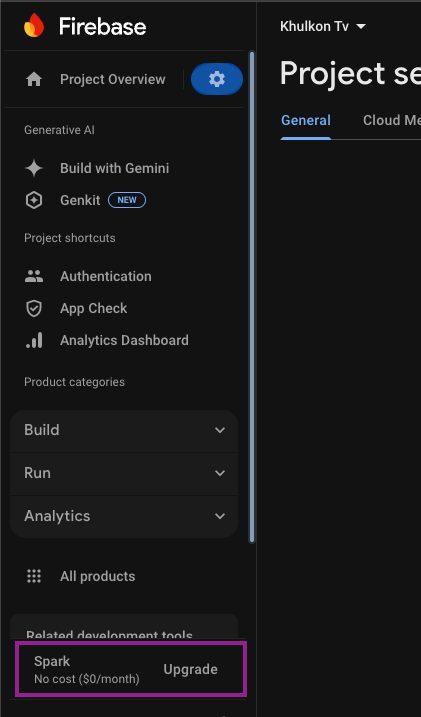Image resolution: width=421 pixels, height=717 pixels.
Task: Open the Project Overview link
Action: pyautogui.click(x=113, y=79)
